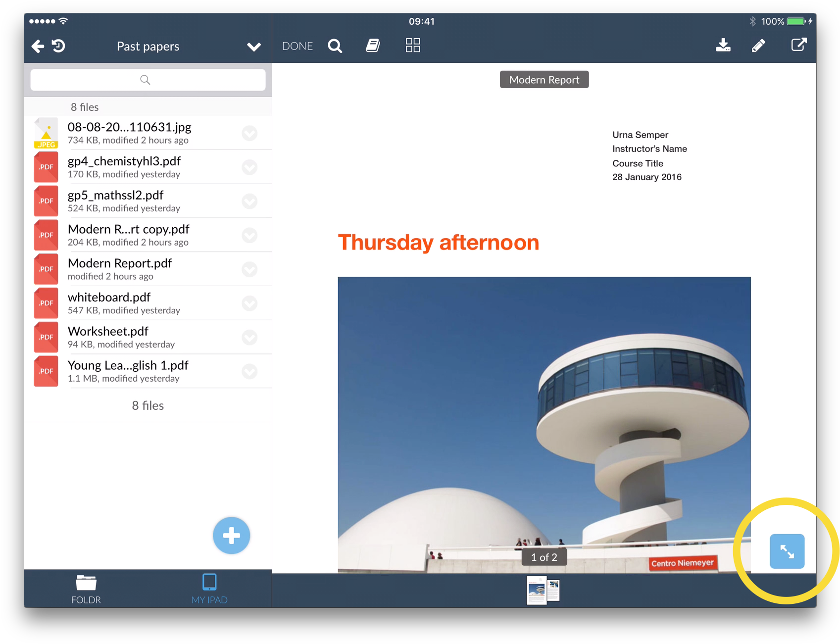Expand the Past papers folder dropdown
The width and height of the screenshot is (840, 644).
pyautogui.click(x=254, y=47)
